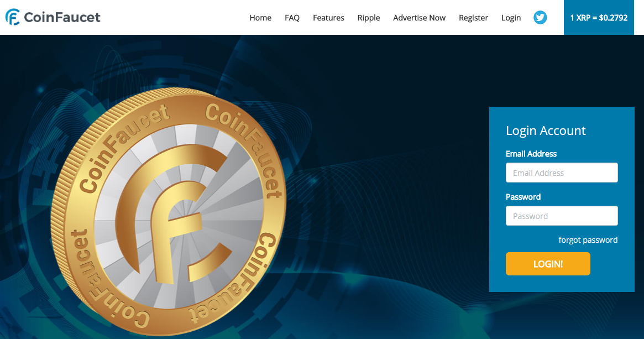Click the CoinFaucet wordmark text in header

62,17
